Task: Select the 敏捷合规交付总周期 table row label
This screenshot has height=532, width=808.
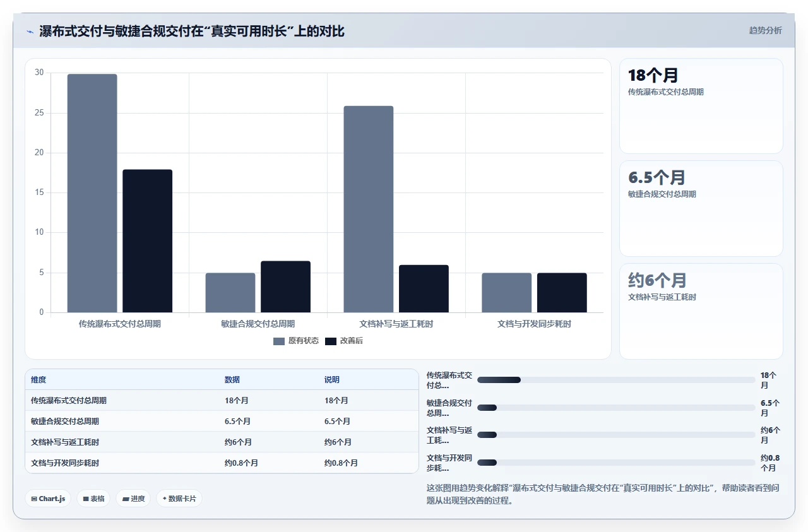Action: tap(65, 422)
